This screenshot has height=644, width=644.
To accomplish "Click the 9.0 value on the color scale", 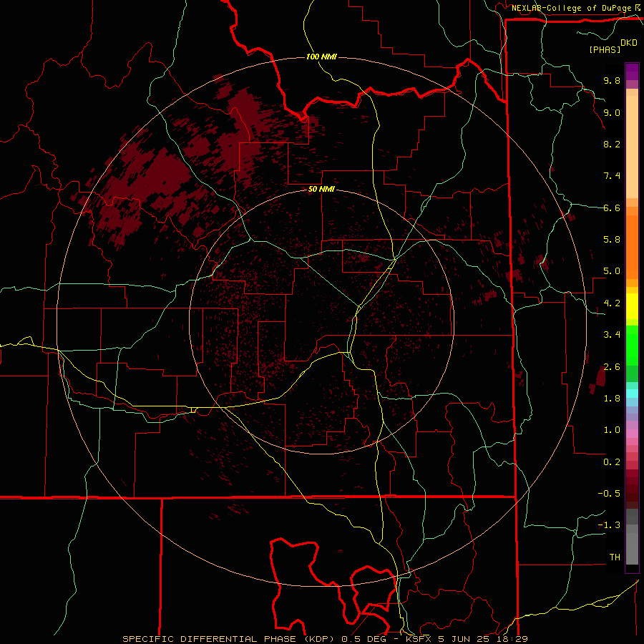I will tap(612, 113).
